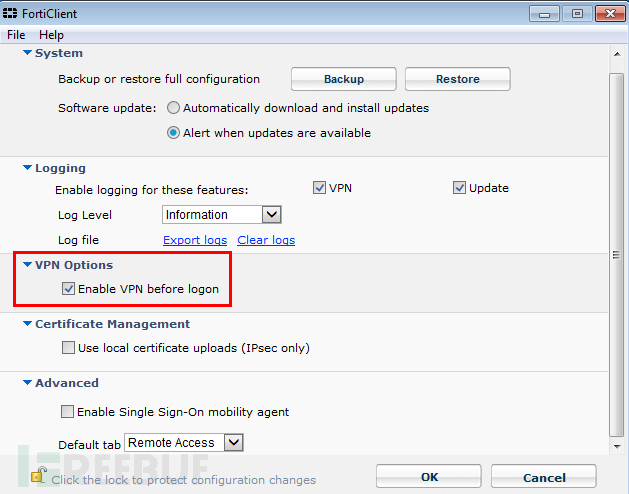The image size is (629, 494).
Task: Select alert when updates are available
Action: click(x=174, y=133)
